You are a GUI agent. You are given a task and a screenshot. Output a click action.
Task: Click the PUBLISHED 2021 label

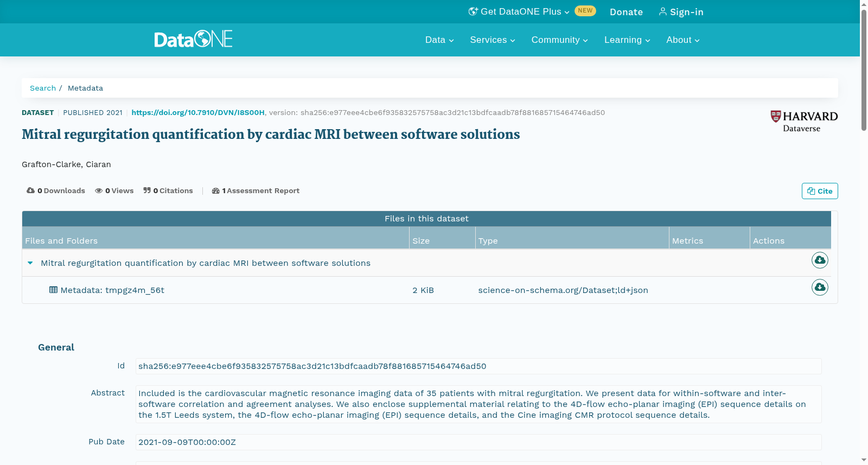[x=93, y=112]
